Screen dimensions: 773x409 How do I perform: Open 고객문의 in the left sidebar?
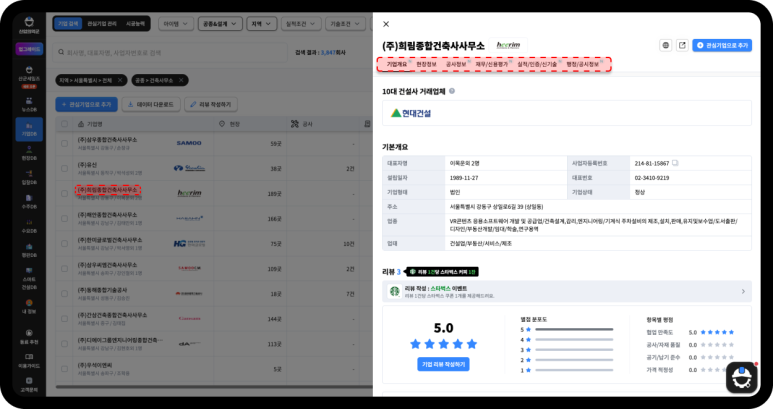tap(29, 385)
